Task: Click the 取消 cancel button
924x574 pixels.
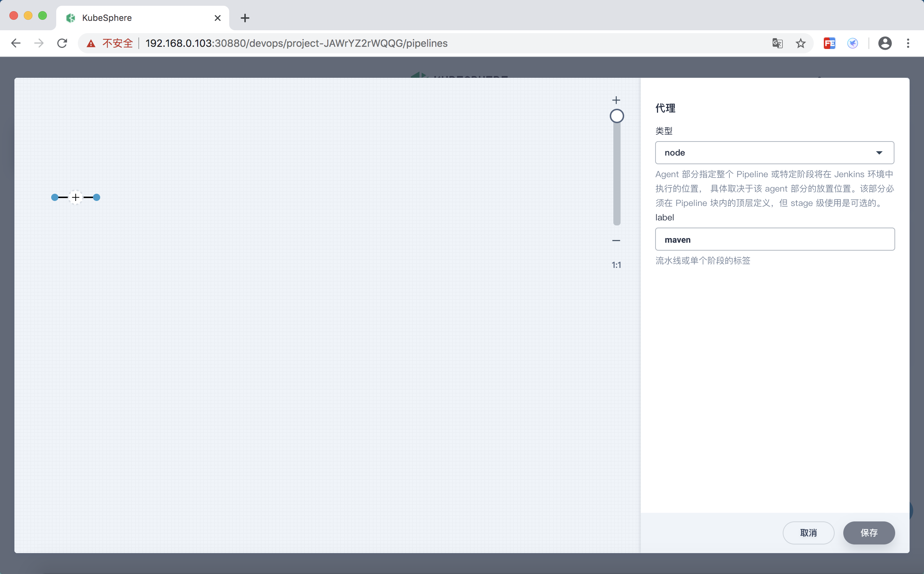Action: tap(808, 533)
